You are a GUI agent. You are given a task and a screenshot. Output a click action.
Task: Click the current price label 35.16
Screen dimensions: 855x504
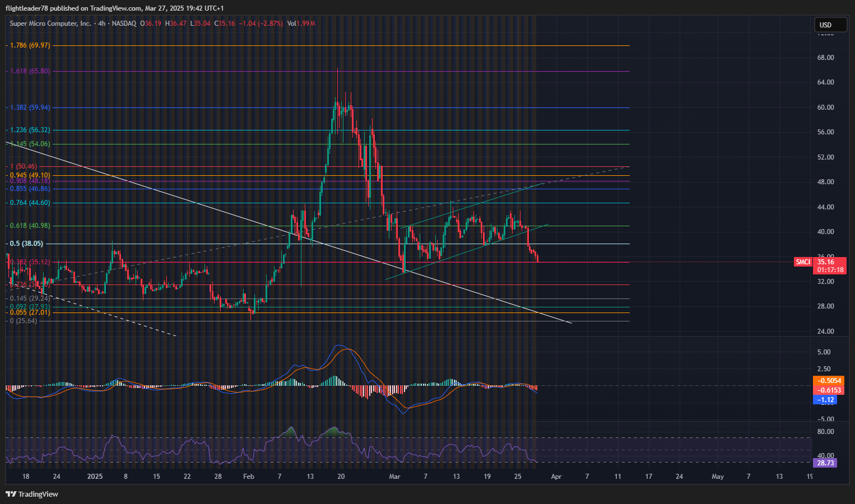[x=826, y=262]
